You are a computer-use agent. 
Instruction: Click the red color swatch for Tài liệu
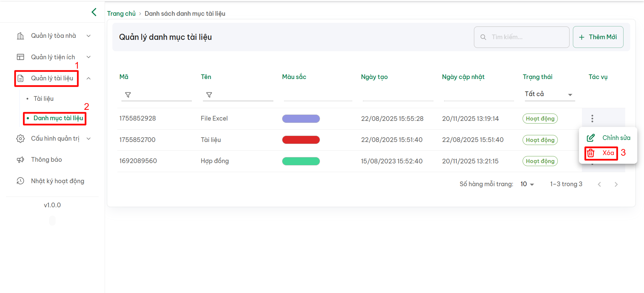301,140
